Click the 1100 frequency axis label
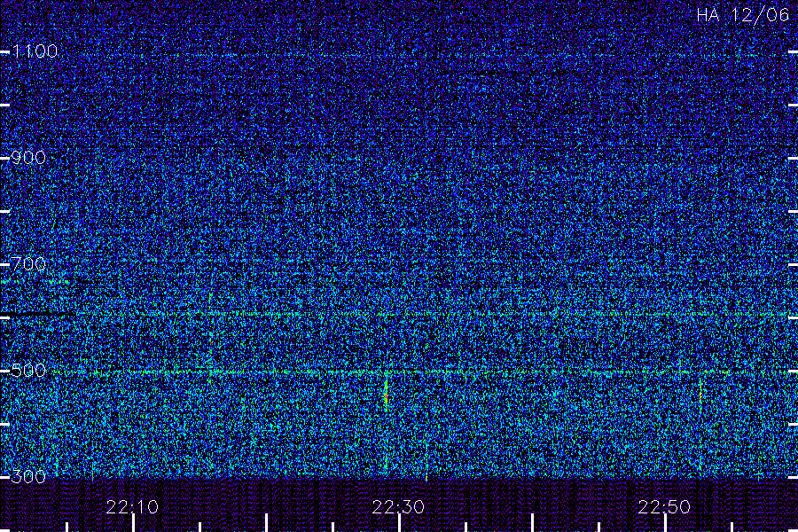The image size is (798, 532). pos(35,51)
